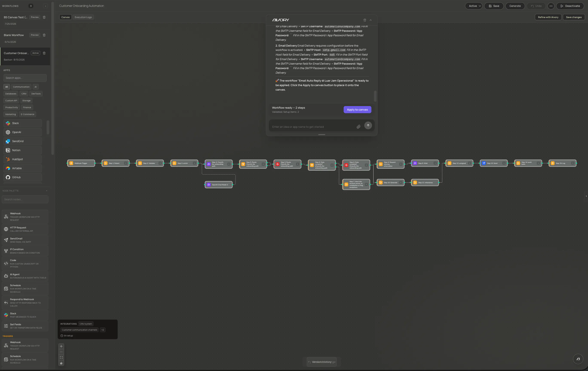Zoom in on the canvas
Image resolution: width=588 pixels, height=371 pixels.
pos(61,346)
